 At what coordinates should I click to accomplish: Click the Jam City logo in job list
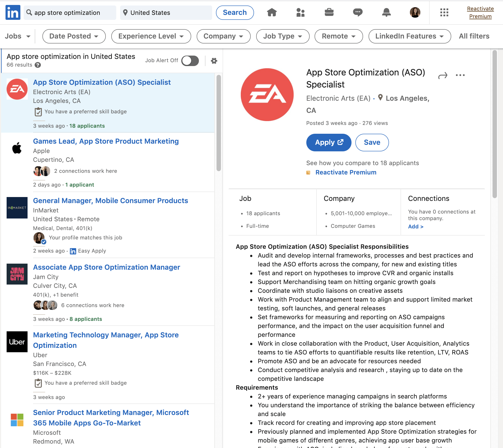tap(17, 274)
